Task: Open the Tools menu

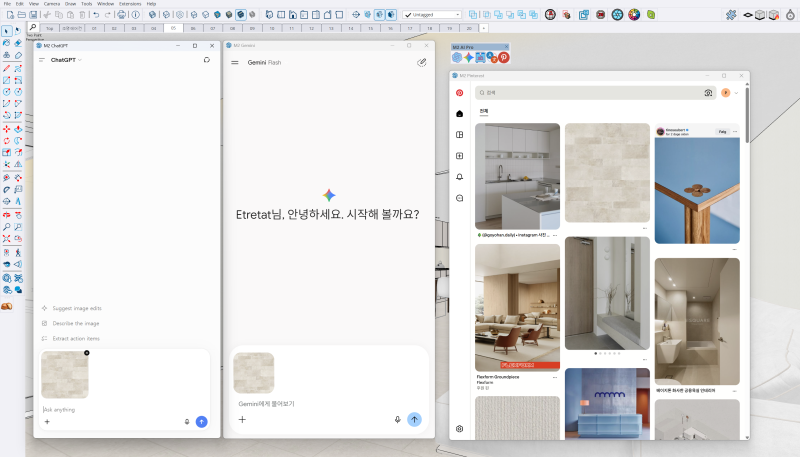Action: click(87, 4)
